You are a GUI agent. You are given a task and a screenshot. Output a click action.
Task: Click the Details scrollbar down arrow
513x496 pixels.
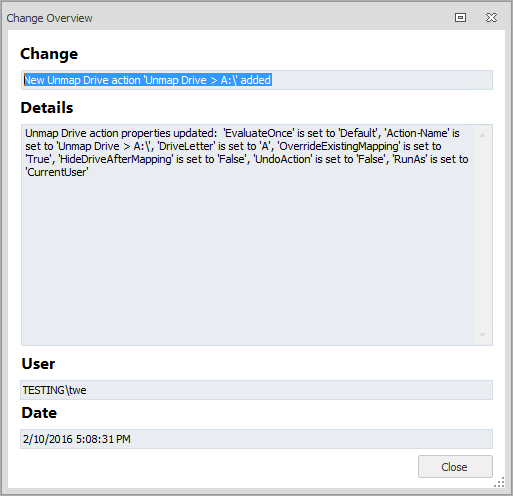(482, 335)
